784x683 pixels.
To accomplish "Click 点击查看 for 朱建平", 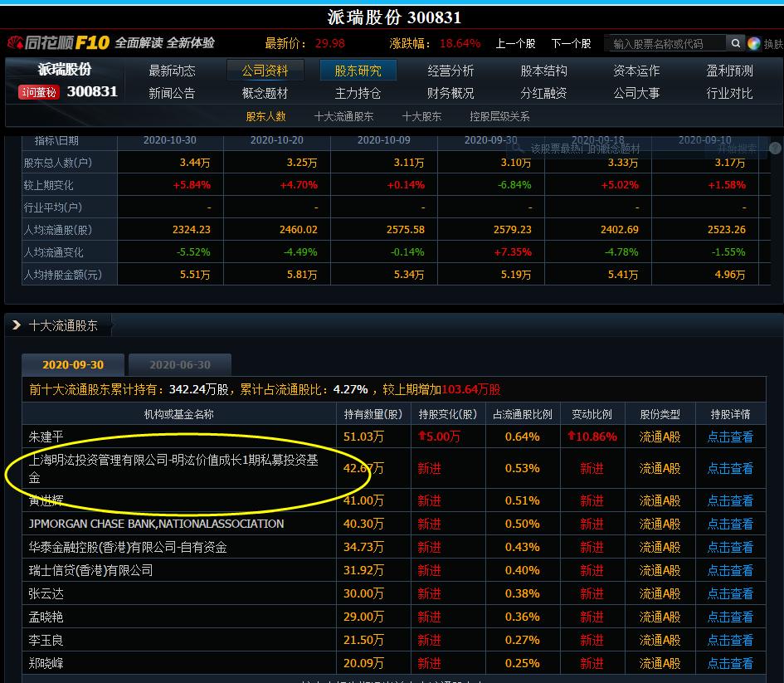I will coord(730,437).
